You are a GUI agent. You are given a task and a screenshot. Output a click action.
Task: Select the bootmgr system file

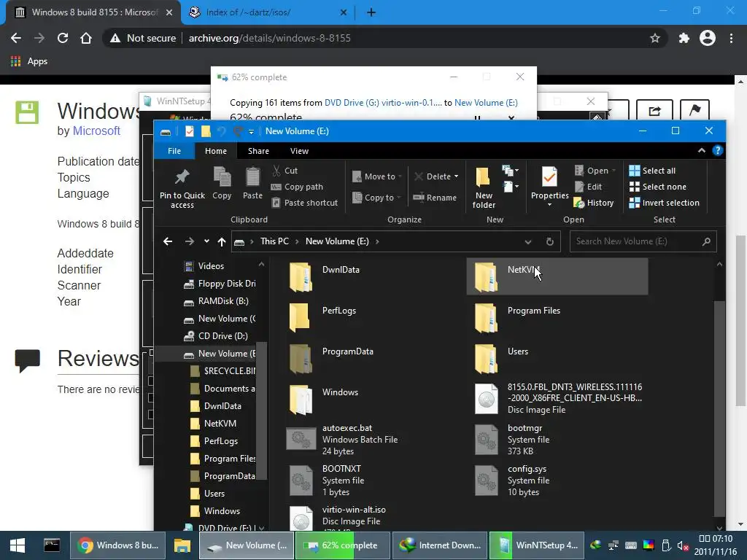point(557,440)
